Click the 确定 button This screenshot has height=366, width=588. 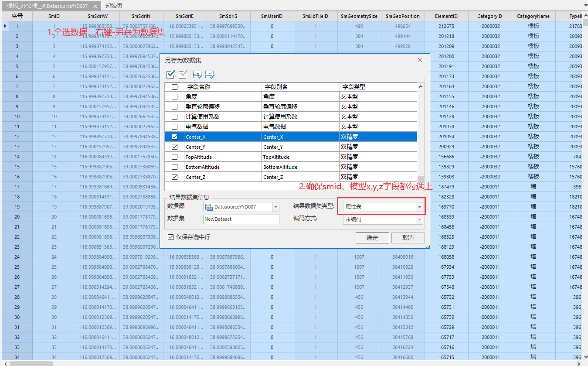coord(372,238)
